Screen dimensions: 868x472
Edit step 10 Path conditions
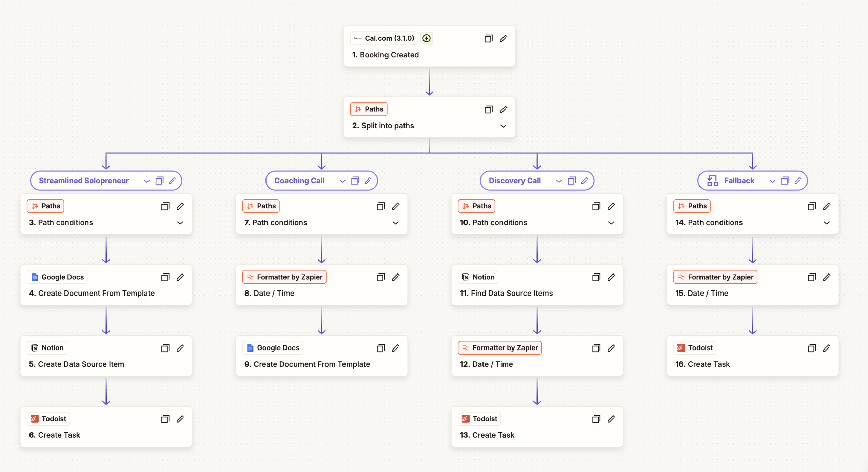click(611, 206)
